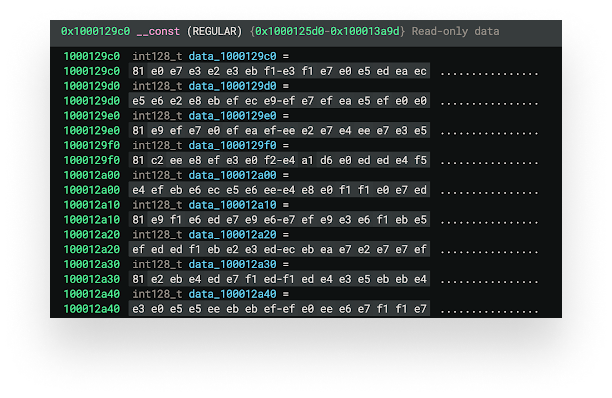Click the range start 0x1000125d0

(x=290, y=31)
